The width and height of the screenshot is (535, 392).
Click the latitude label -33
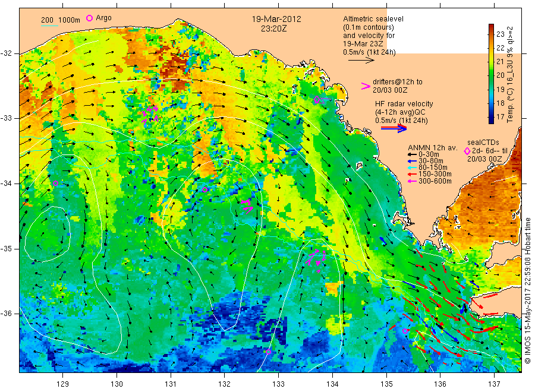tap(6, 118)
